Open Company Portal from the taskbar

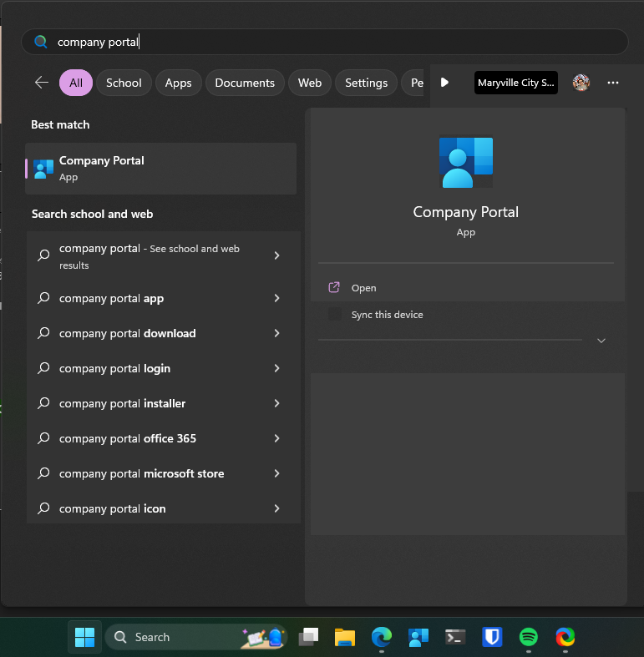pos(418,637)
